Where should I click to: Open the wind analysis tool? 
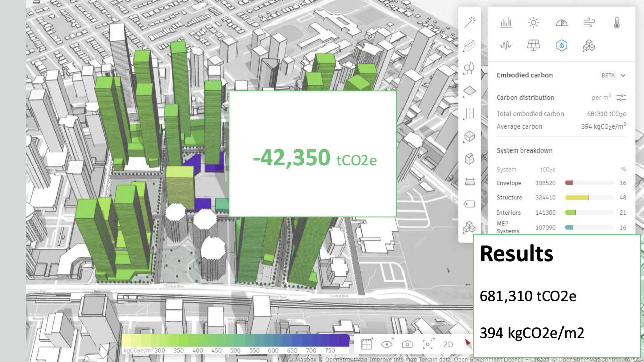(589, 23)
